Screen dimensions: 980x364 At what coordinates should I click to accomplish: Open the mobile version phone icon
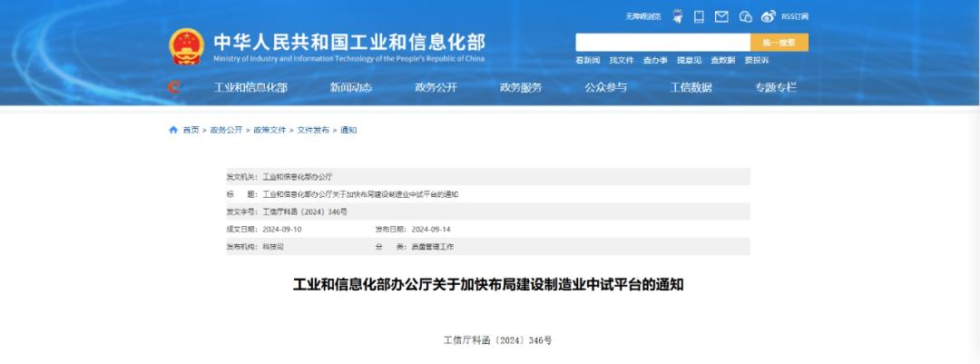[699, 17]
